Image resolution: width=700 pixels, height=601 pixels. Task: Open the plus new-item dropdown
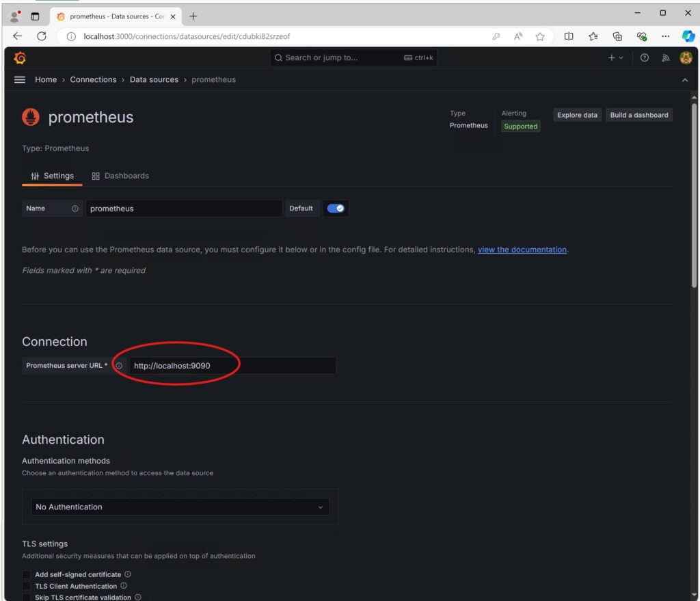(x=615, y=58)
